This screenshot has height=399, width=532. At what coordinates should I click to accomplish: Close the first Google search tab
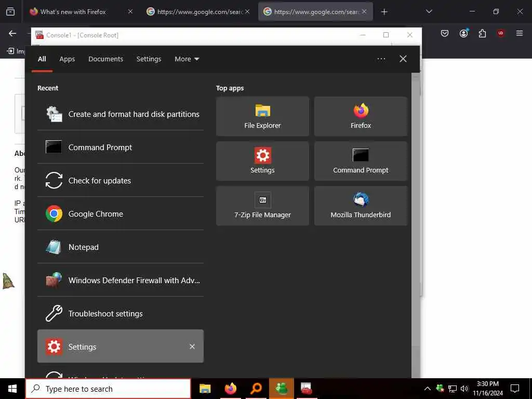click(x=247, y=11)
